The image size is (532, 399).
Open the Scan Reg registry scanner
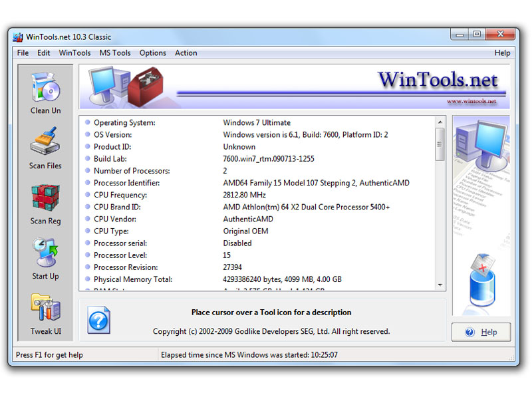tap(45, 204)
